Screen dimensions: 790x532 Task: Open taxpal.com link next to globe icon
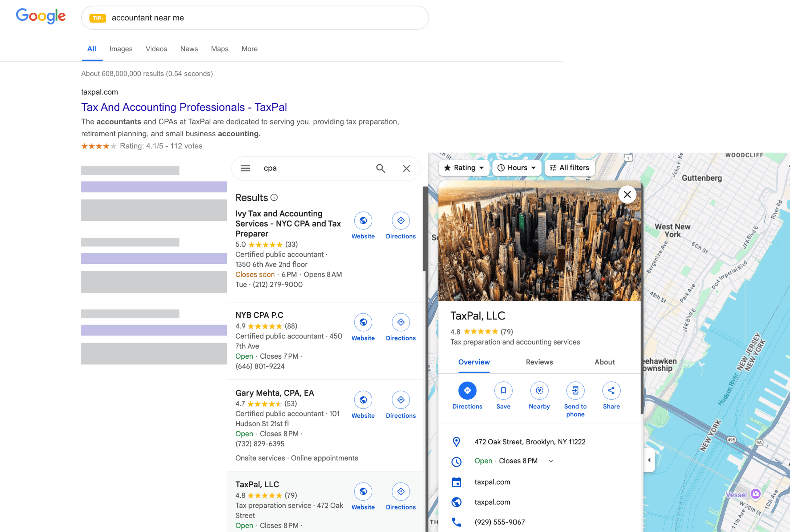492,502
